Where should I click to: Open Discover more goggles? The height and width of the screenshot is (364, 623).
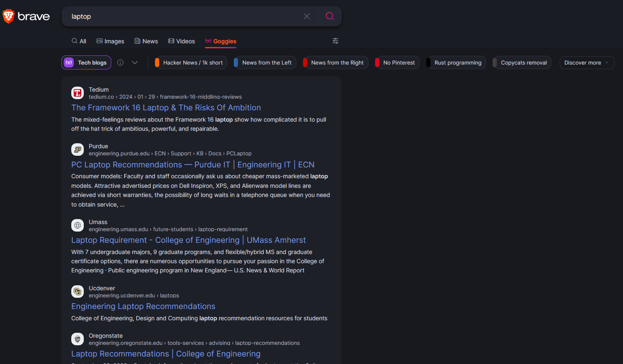[x=586, y=62]
